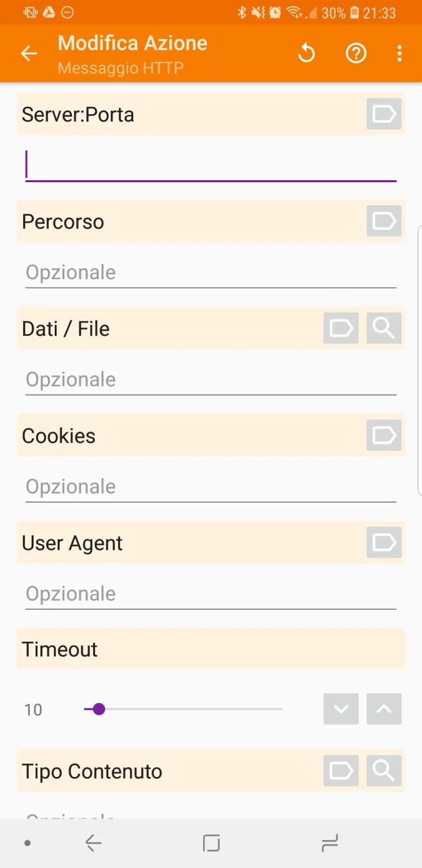Insert a variable into Tipo Contenuto
The image size is (422, 868).
340,770
